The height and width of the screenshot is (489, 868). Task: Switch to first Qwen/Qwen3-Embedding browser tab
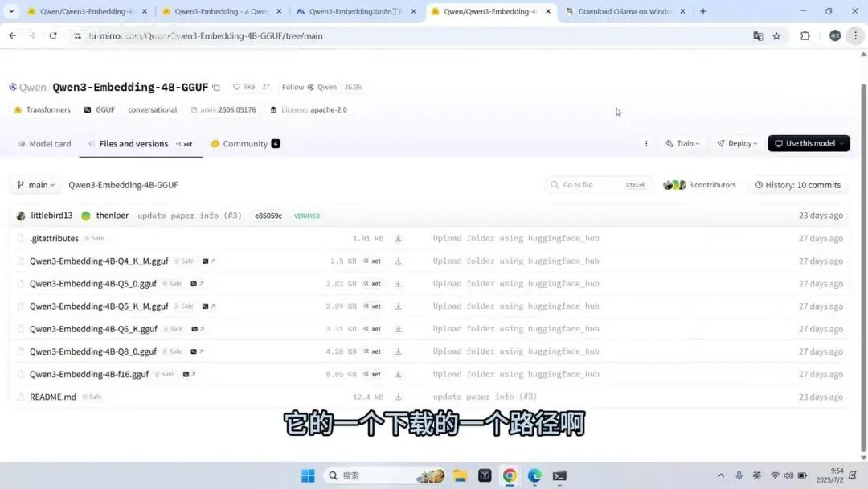coord(87,11)
